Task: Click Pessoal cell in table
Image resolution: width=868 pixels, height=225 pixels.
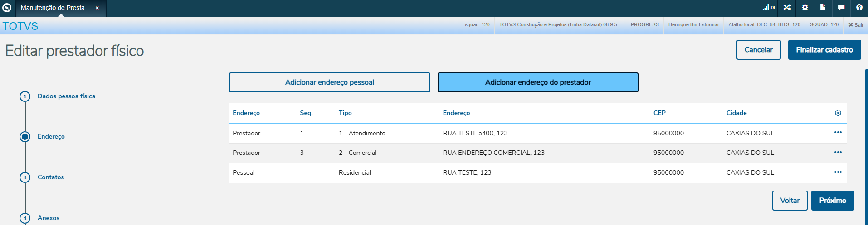Action: click(244, 172)
